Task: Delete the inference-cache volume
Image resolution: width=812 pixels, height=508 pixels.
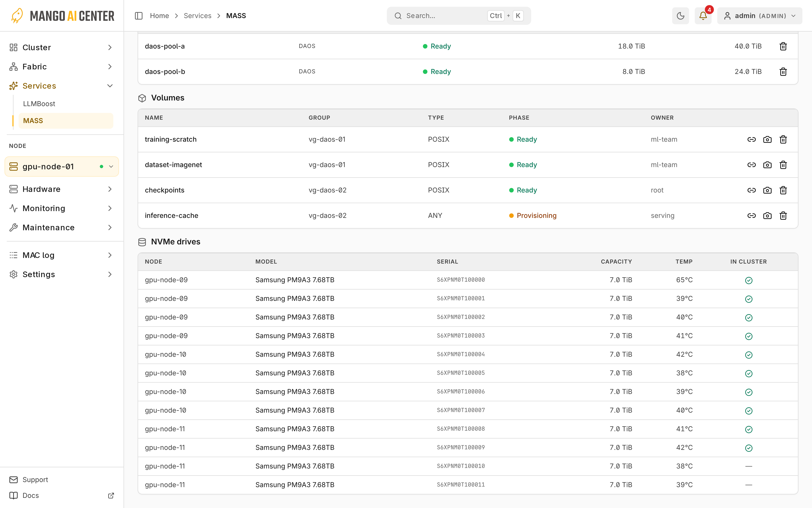Action: point(783,216)
